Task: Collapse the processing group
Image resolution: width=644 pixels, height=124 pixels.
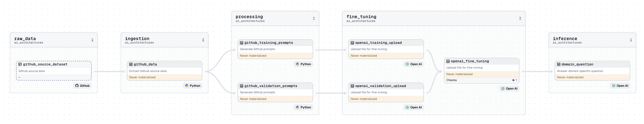Action: click(x=314, y=18)
